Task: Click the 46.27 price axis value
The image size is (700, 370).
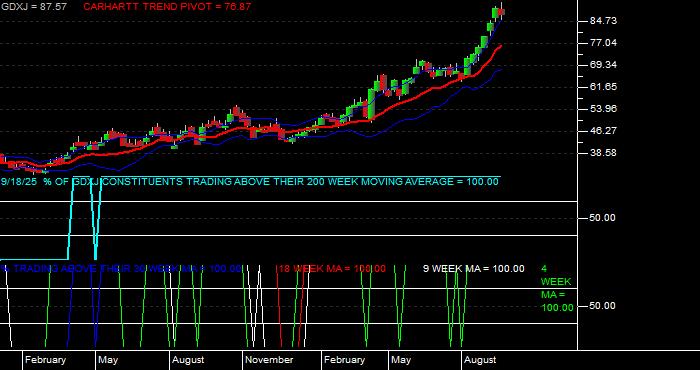Action: pos(604,130)
